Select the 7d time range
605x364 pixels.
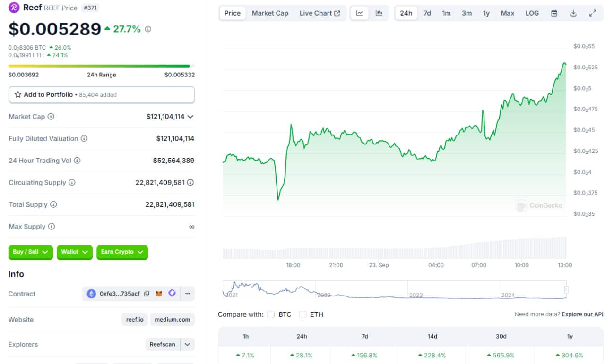click(427, 13)
